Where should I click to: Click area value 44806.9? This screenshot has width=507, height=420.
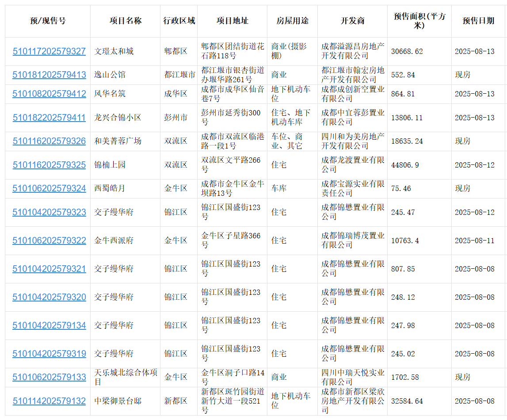coord(405,165)
